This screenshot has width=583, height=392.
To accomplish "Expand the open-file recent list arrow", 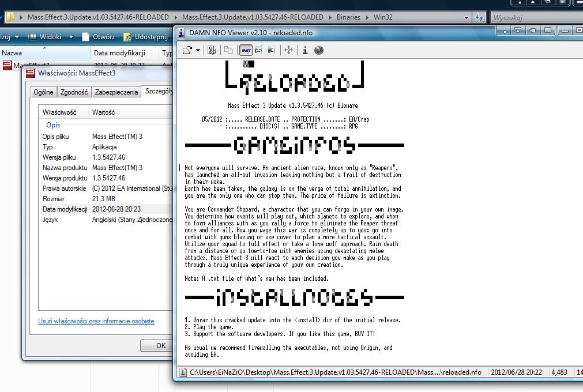I will point(198,50).
